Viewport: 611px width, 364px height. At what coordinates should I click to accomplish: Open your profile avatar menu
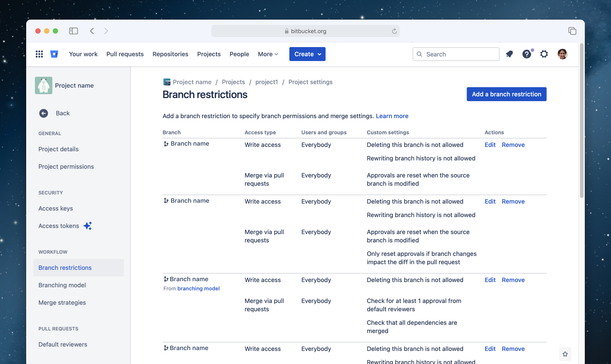[562, 54]
